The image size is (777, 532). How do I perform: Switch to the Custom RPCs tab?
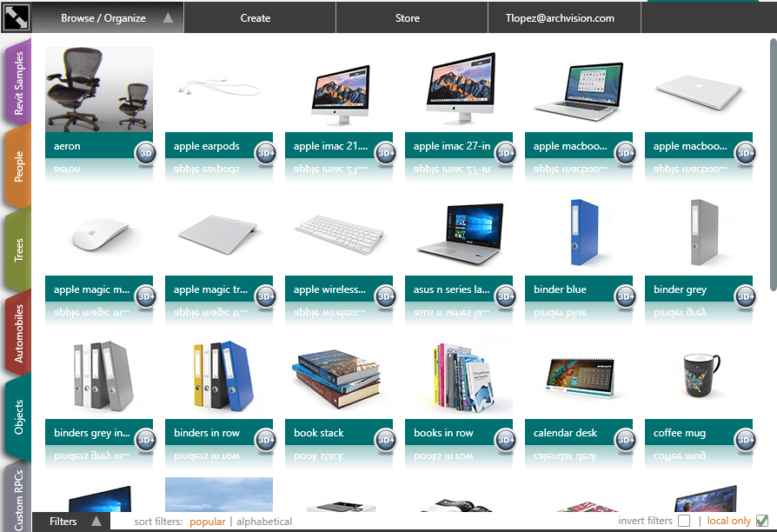pyautogui.click(x=18, y=498)
